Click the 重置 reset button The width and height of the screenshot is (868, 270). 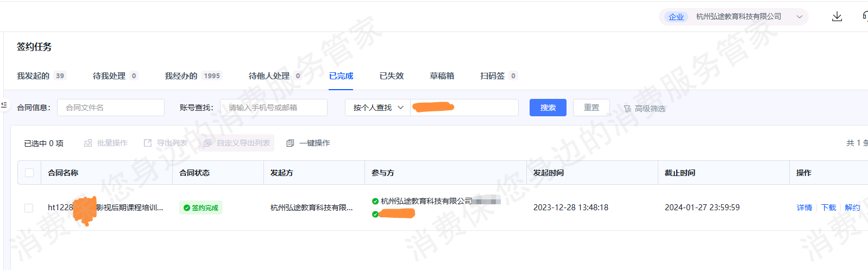click(591, 108)
